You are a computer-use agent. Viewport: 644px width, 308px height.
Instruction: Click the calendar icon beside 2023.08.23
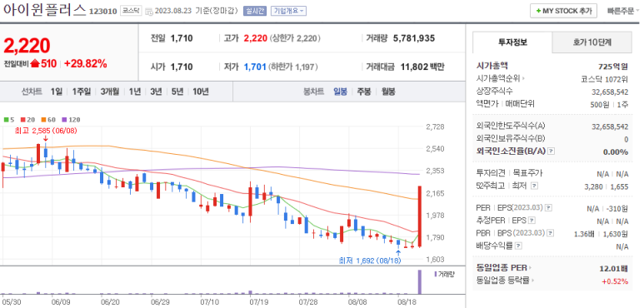(x=149, y=11)
